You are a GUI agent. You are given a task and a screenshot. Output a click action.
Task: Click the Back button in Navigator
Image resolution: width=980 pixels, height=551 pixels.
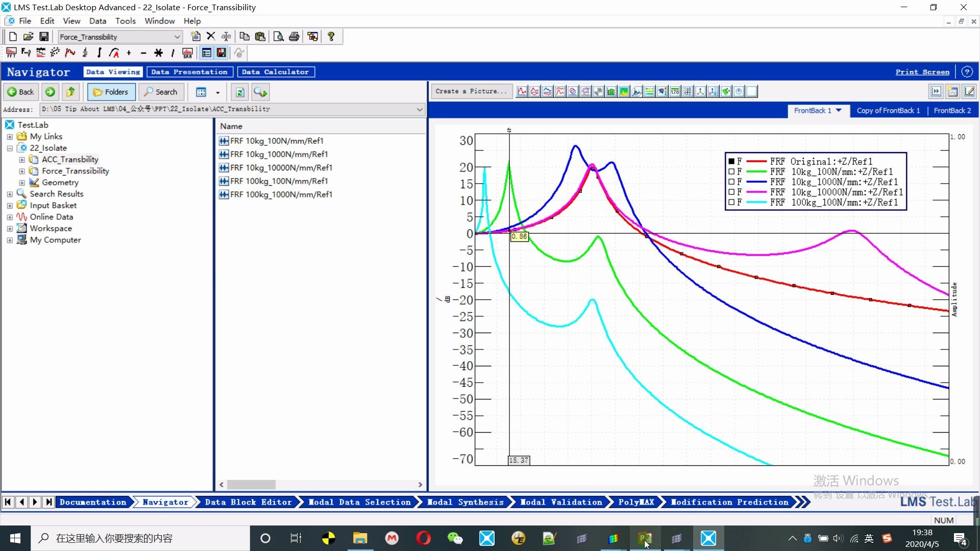[x=20, y=92]
